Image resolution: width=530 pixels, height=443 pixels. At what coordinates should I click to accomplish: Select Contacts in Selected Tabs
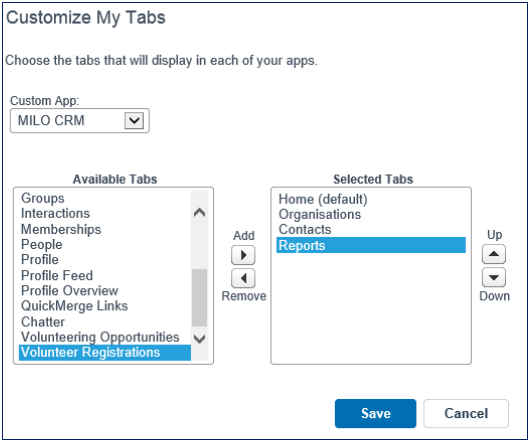(305, 230)
